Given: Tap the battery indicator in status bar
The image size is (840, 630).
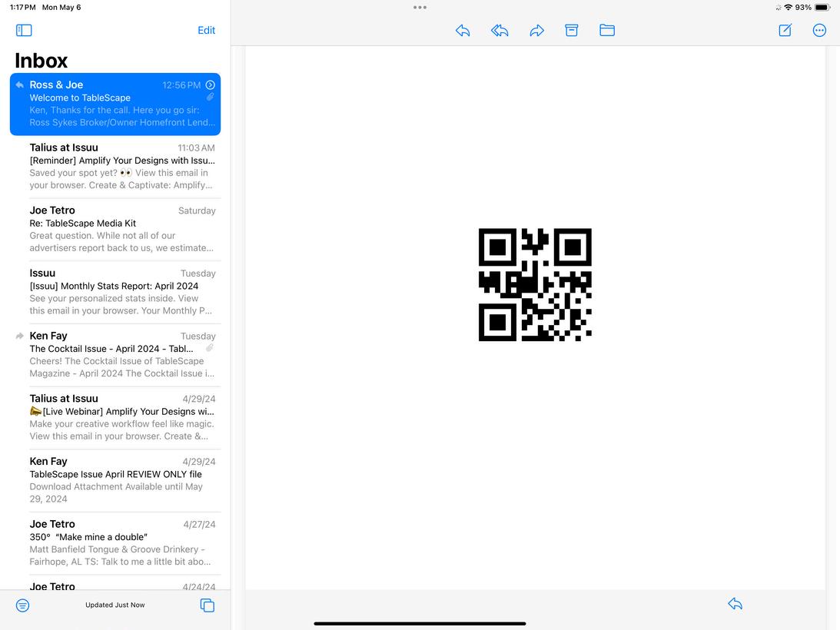Looking at the screenshot, I should click(x=822, y=8).
